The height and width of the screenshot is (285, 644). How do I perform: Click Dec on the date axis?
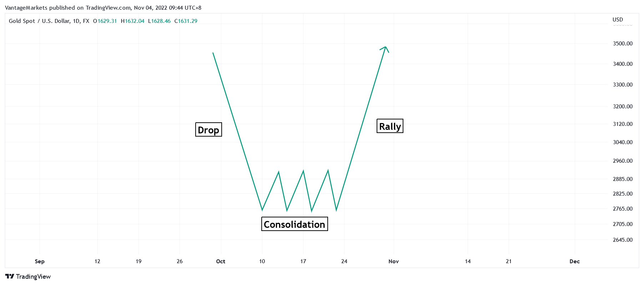[x=574, y=261]
